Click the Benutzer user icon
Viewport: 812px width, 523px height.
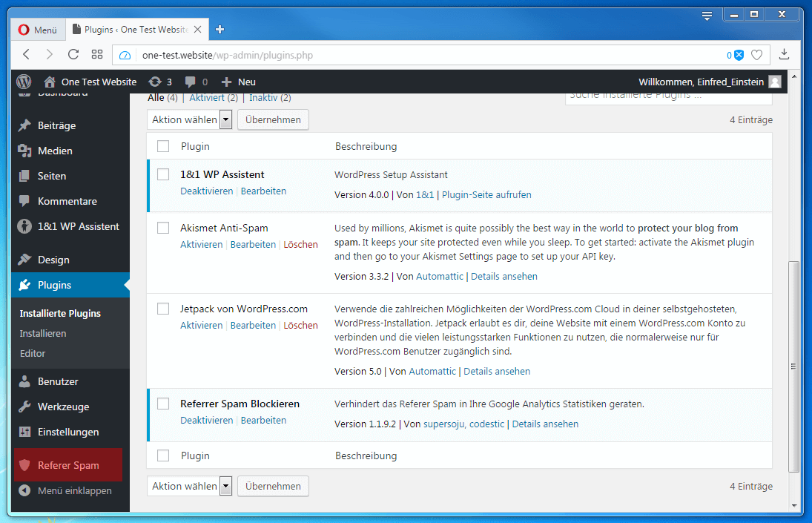[24, 381]
